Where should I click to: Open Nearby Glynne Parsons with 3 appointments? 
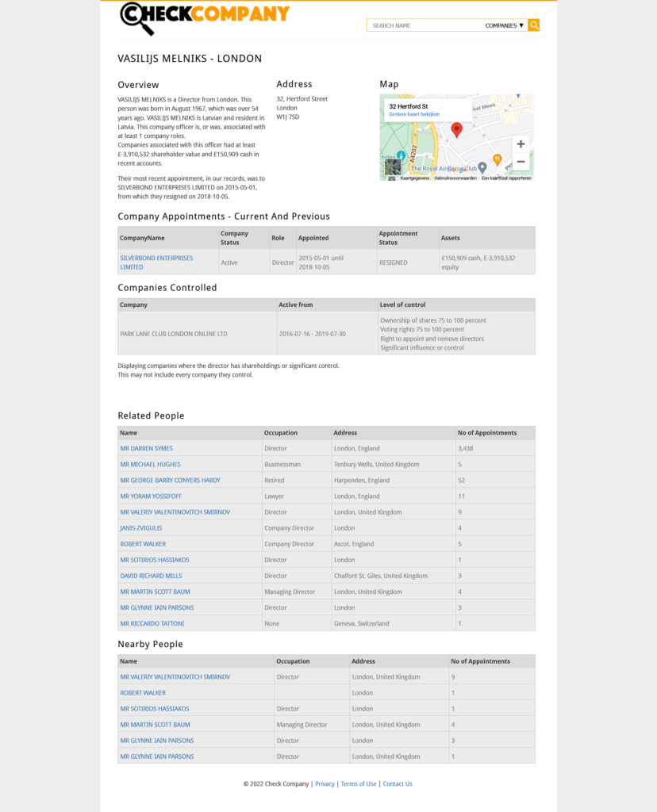(157, 741)
